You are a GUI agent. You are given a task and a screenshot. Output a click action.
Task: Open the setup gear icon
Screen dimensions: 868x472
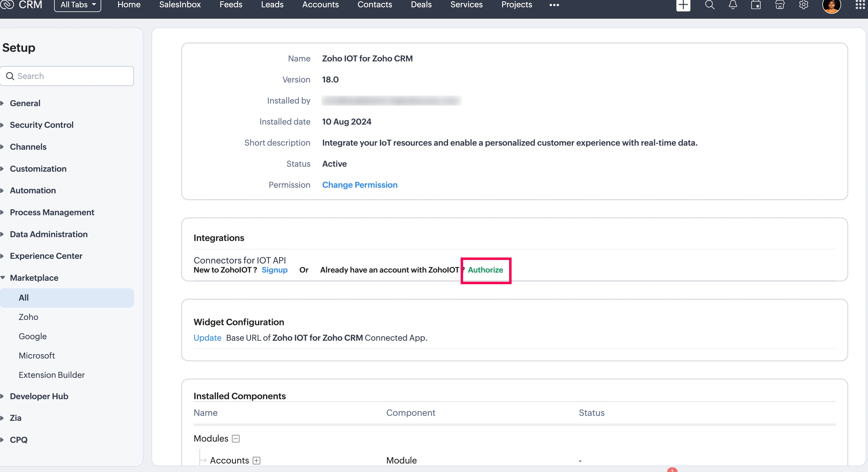coord(804,5)
